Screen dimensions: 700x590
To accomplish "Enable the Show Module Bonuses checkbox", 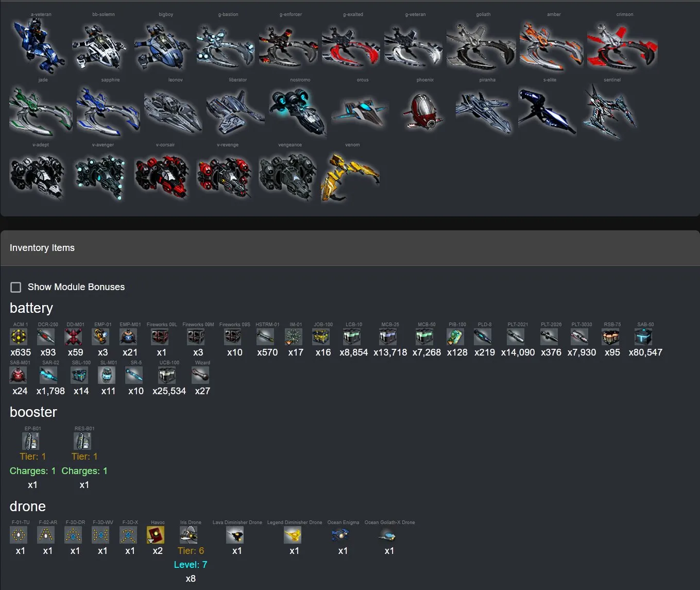I will point(16,287).
